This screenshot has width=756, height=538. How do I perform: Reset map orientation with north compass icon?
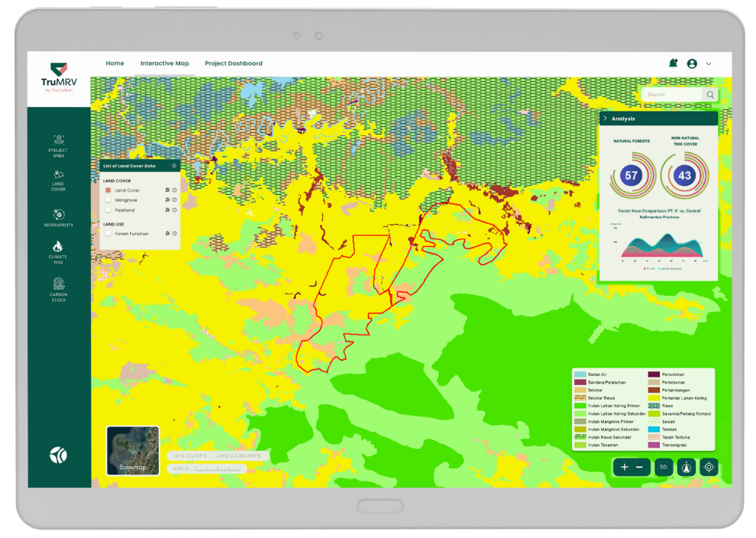click(x=687, y=467)
